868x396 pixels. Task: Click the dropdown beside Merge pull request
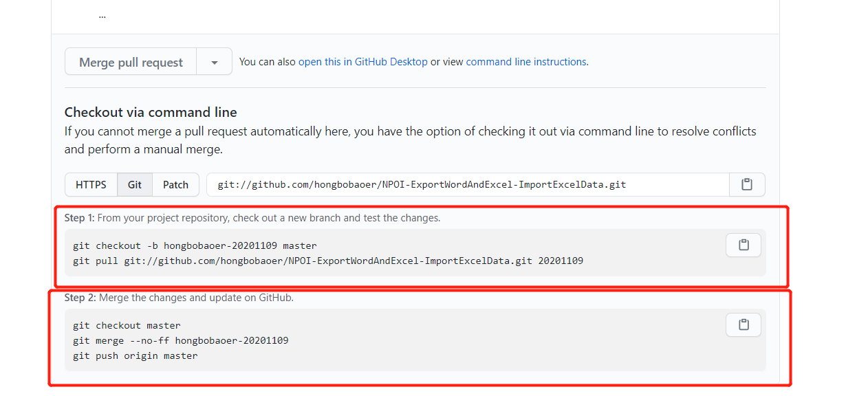[x=214, y=61]
